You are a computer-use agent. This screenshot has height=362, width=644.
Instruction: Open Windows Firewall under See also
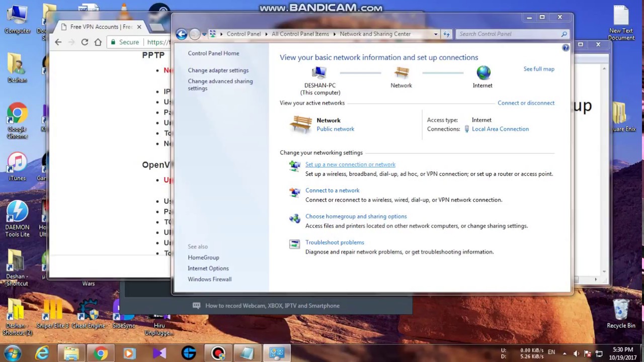point(210,280)
